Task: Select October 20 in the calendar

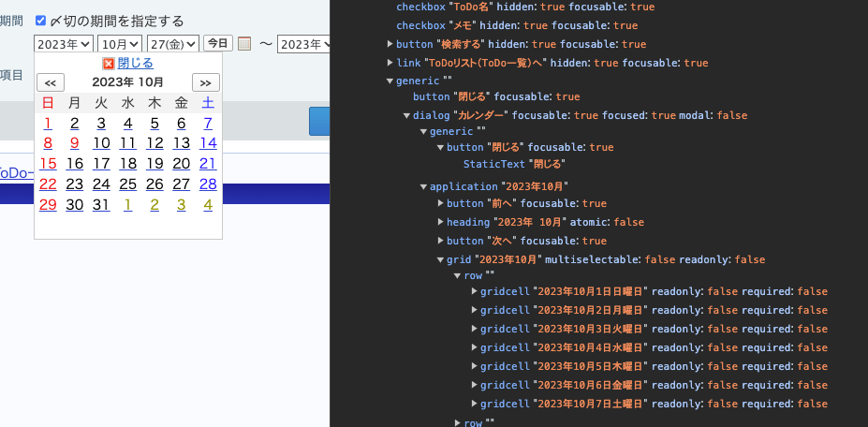Action: [182, 164]
